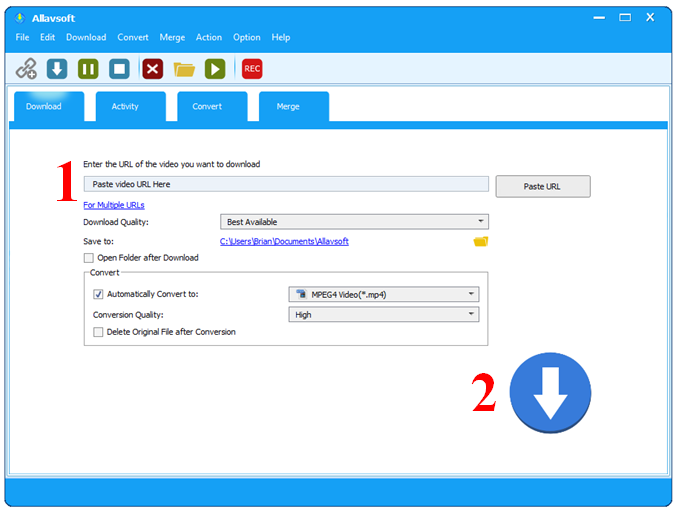Click the Allavsoft app logo in title bar

(20, 18)
